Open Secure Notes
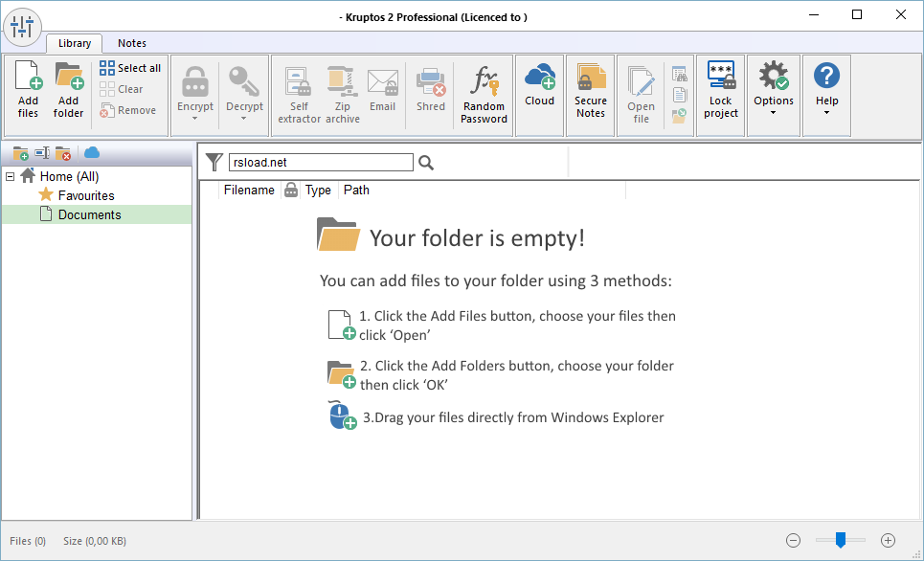 [591, 91]
